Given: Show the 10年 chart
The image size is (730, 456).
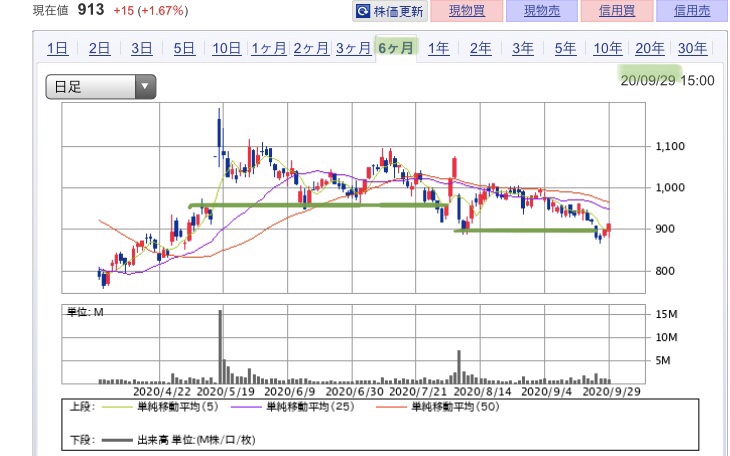Looking at the screenshot, I should tap(608, 48).
